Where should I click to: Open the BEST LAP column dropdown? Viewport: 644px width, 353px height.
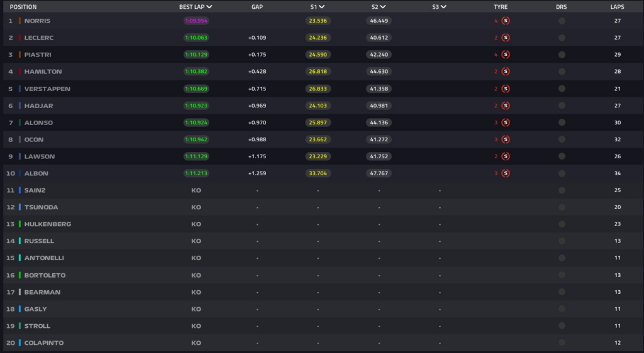[x=209, y=7]
